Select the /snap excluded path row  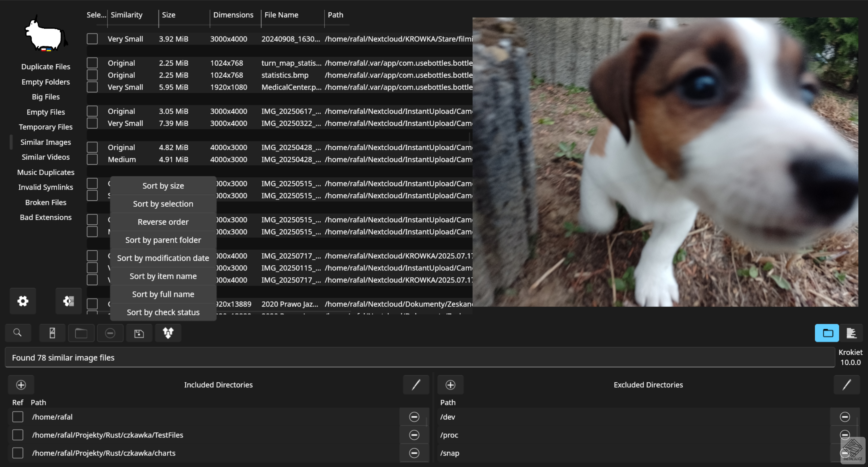[634, 453]
